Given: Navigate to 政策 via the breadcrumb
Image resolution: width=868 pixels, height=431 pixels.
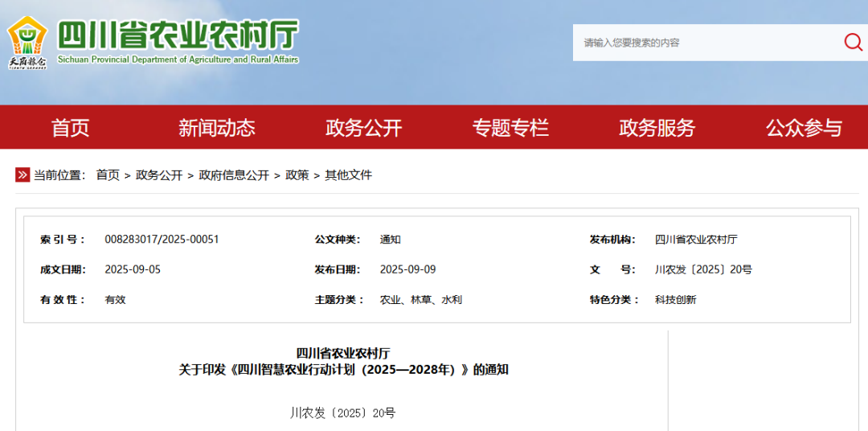Looking at the screenshot, I should point(297,175).
